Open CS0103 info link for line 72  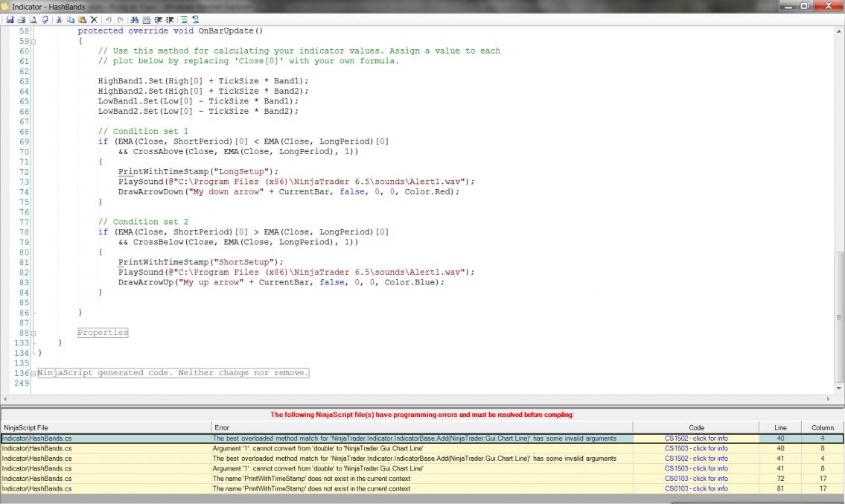(696, 479)
